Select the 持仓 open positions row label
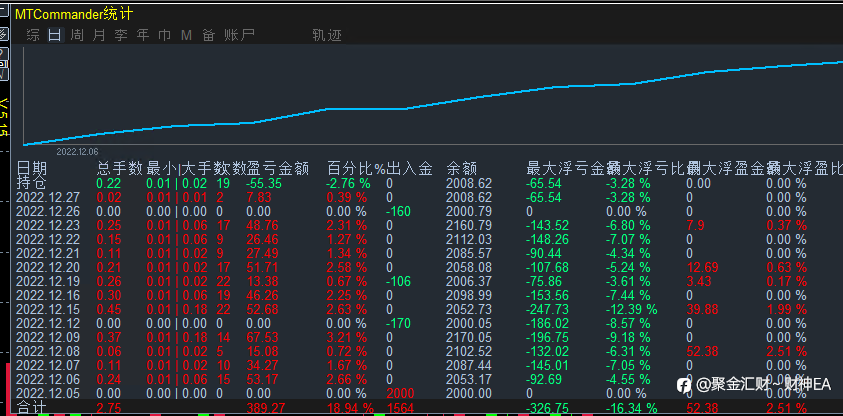 [32, 183]
